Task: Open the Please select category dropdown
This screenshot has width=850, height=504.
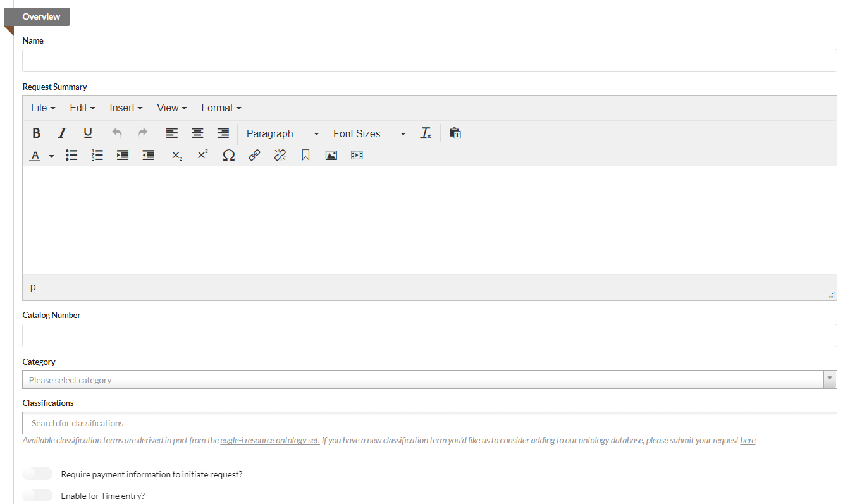Action: (x=429, y=380)
